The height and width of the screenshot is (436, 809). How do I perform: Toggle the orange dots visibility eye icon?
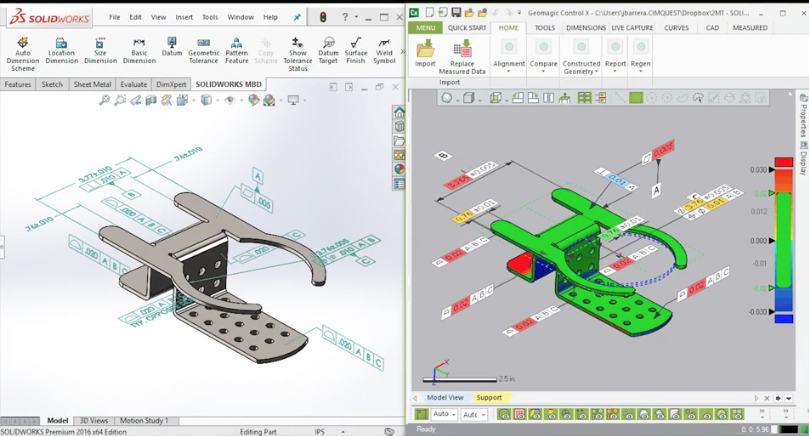612,414
